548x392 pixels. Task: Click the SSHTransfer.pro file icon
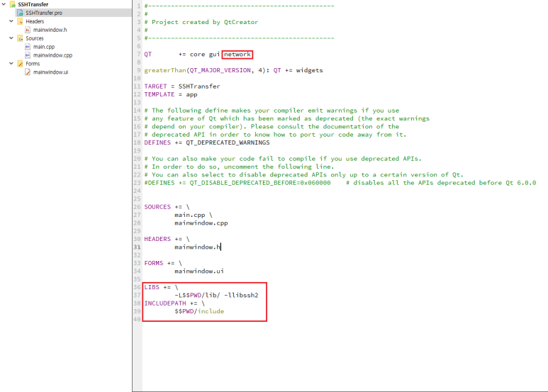click(x=21, y=13)
